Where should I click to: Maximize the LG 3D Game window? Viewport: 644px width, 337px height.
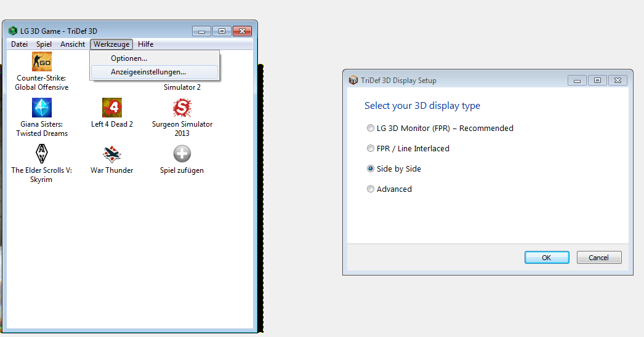click(222, 31)
